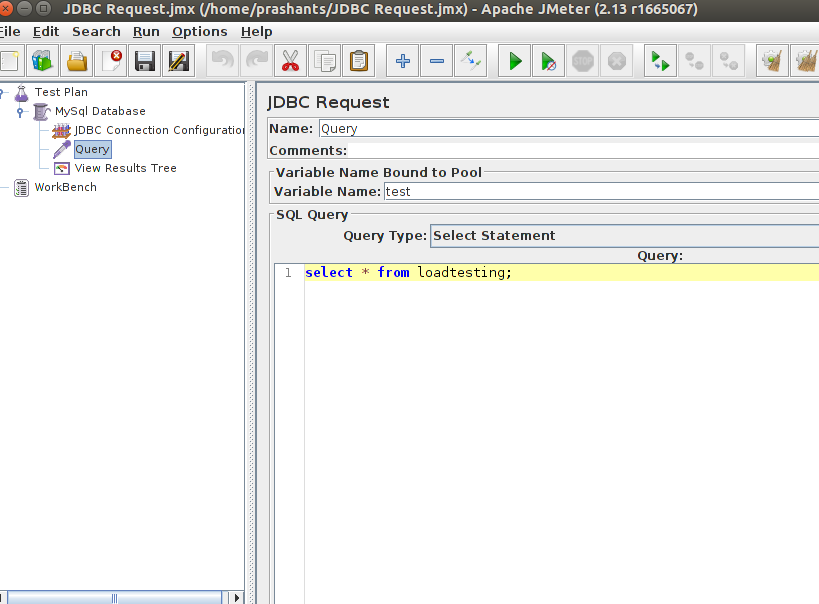This screenshot has height=604, width=819.
Task: Click the Shutdown test icon
Action: coord(617,61)
